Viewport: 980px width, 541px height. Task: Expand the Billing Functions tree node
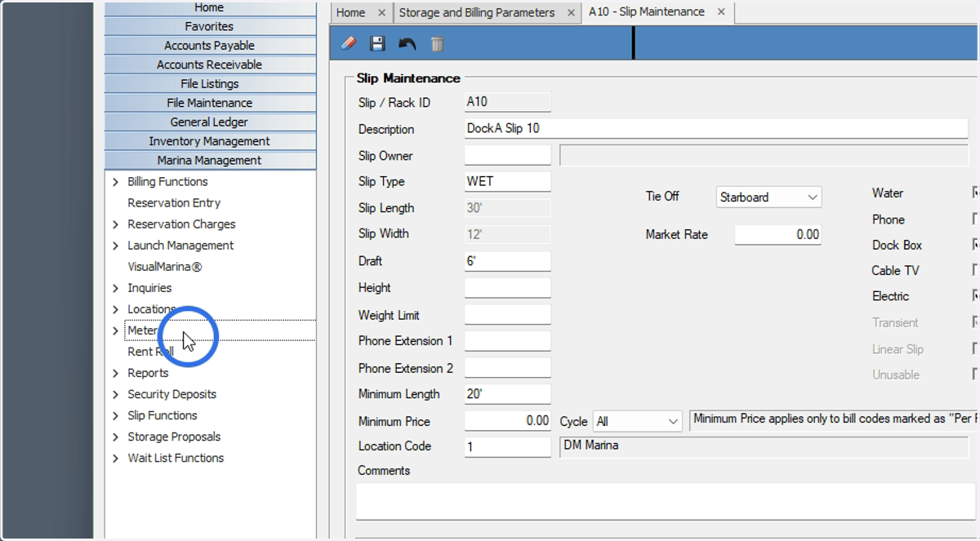coord(115,182)
